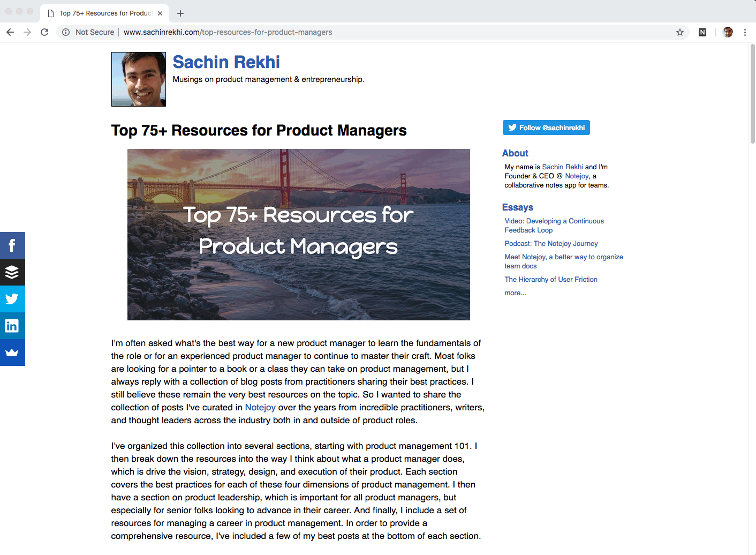Screen dimensions: 756x555
Task: Share the page on LinkedIn
Action: pos(12,326)
